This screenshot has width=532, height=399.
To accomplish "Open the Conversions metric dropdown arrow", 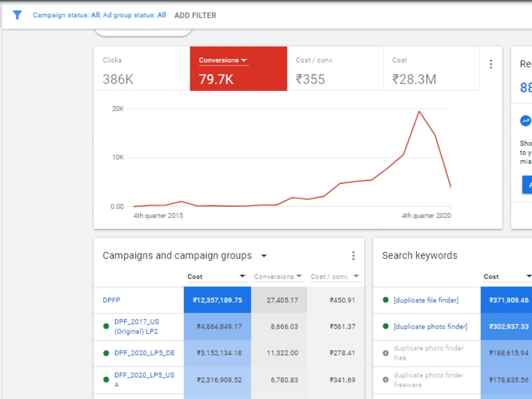I will click(x=244, y=61).
